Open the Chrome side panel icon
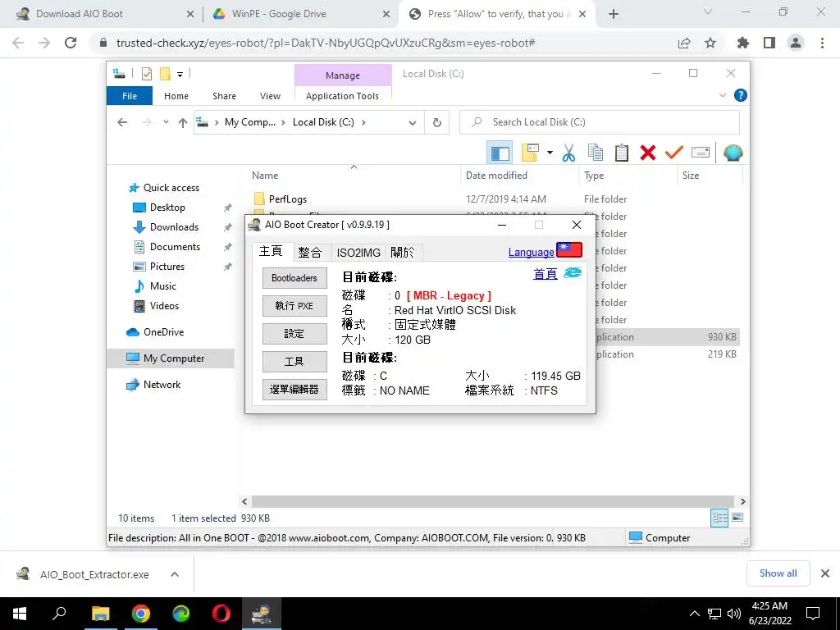 pos(769,43)
